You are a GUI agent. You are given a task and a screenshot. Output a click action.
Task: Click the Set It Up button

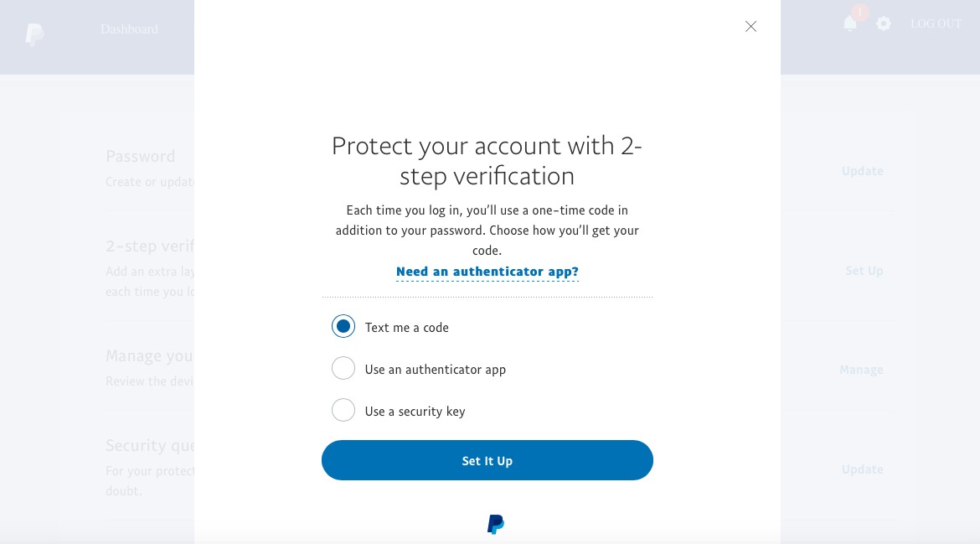(487, 460)
